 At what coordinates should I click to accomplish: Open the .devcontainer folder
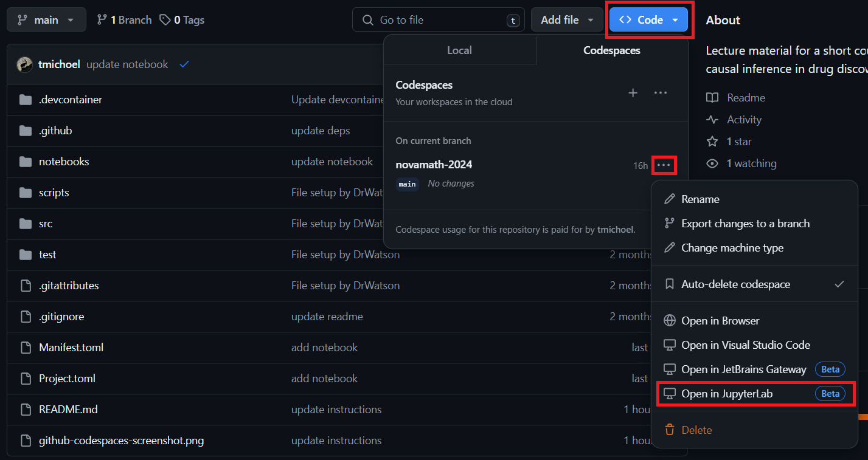point(71,100)
